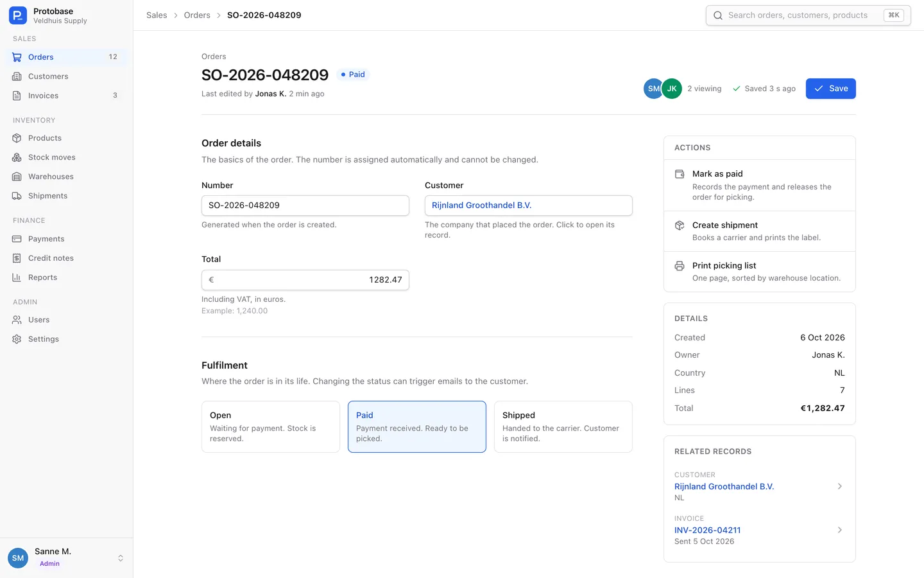This screenshot has height=578, width=924.
Task: Click the ⌘K shortcut hint
Action: point(894,15)
